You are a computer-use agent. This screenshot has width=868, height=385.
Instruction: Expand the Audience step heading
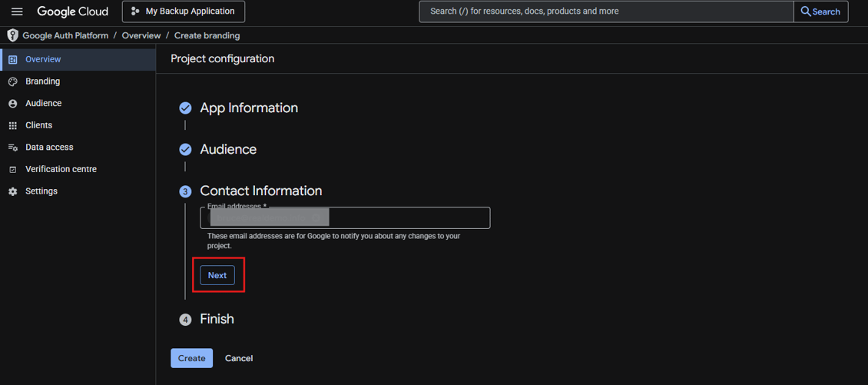coord(228,149)
